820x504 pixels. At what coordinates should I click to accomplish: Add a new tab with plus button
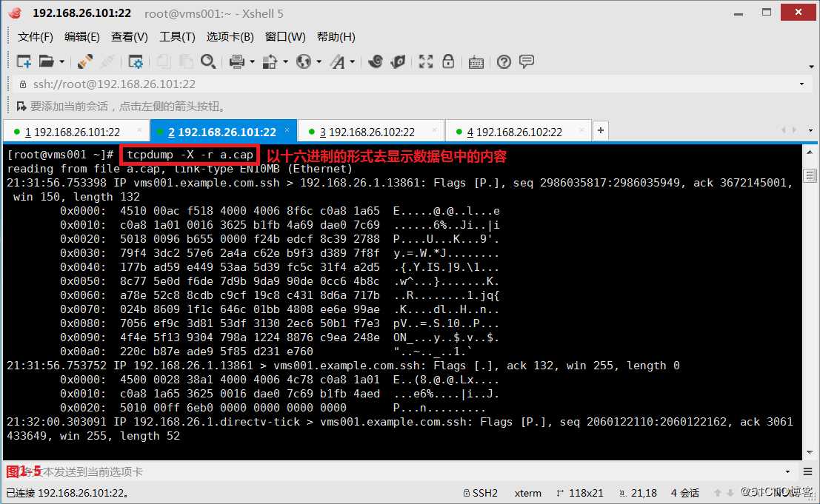pyautogui.click(x=600, y=130)
